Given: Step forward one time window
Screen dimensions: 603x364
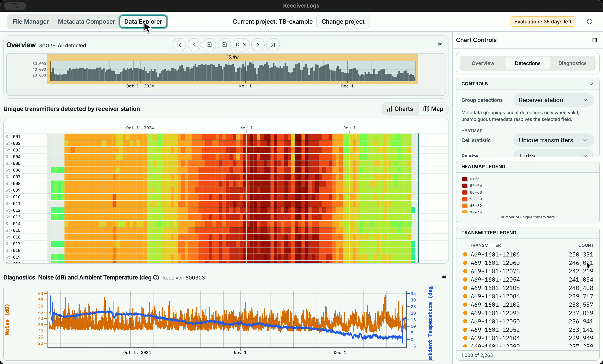Looking at the screenshot, I should [x=258, y=45].
